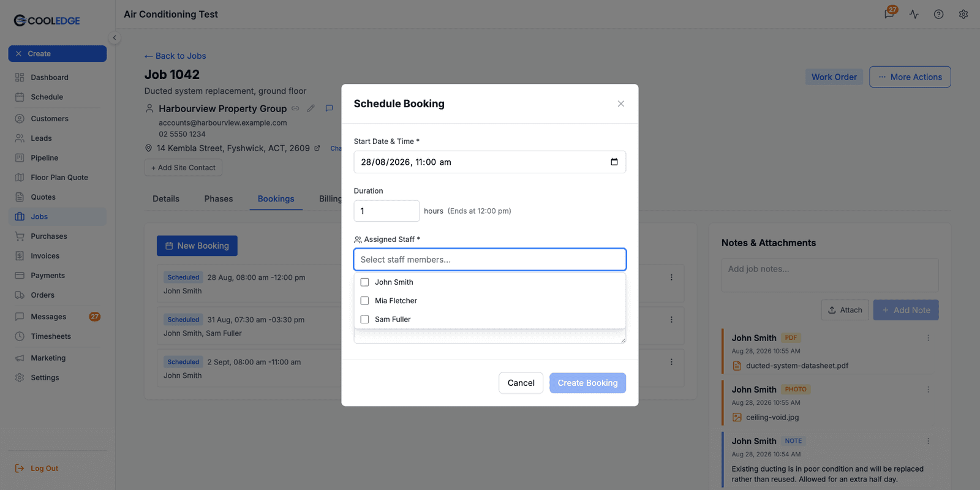
Task: Click the pencil edit icon beside customer name
Action: [x=311, y=108]
